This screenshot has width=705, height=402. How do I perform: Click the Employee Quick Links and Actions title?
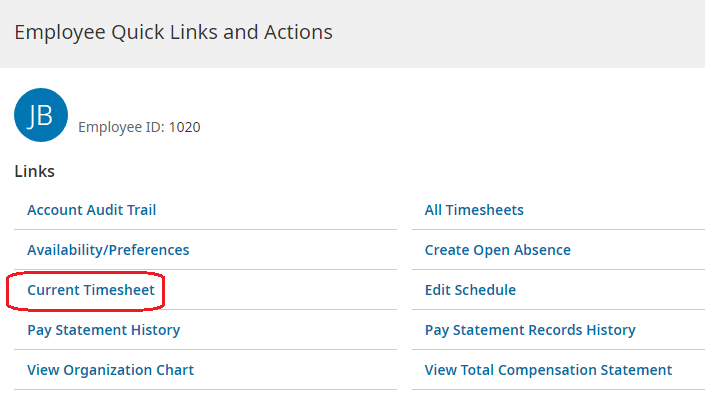[173, 32]
